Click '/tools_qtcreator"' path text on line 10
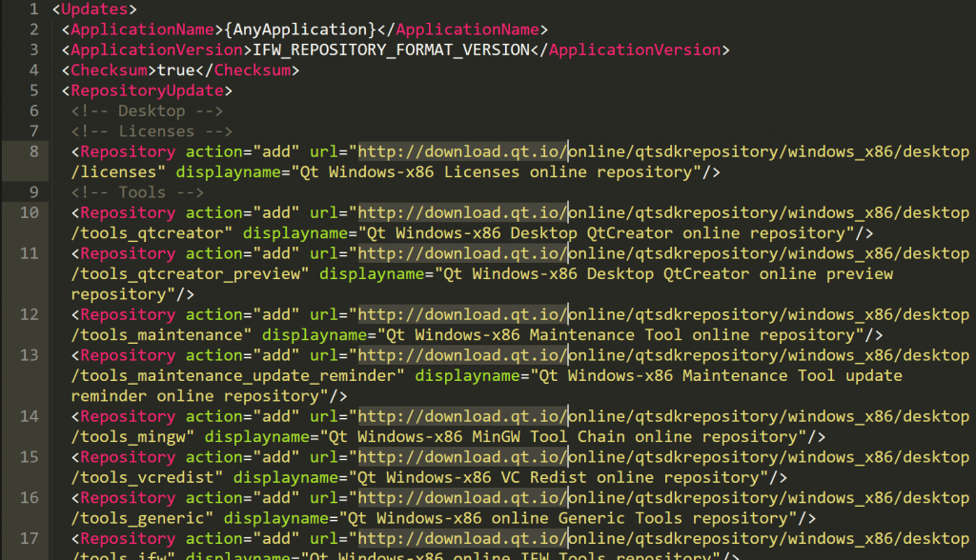976x560 pixels. point(152,233)
